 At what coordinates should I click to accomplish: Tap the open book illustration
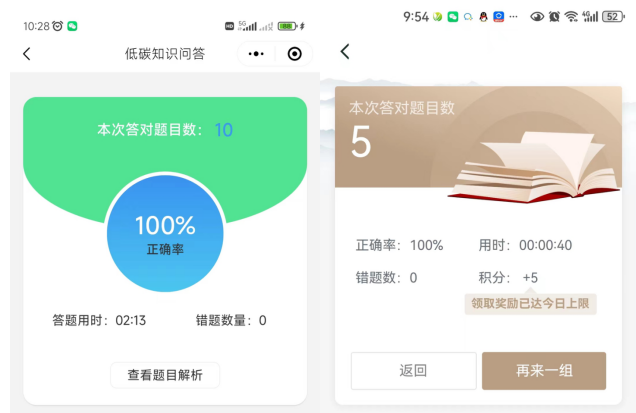(x=535, y=167)
